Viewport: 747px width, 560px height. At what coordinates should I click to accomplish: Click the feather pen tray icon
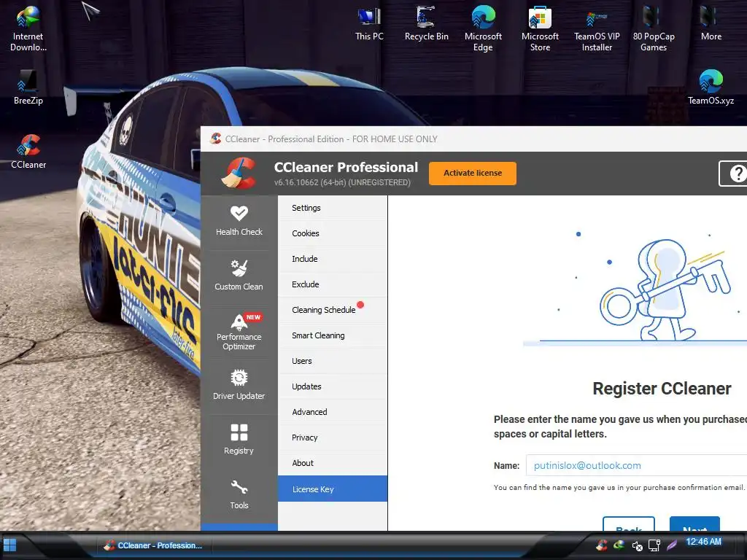(672, 545)
